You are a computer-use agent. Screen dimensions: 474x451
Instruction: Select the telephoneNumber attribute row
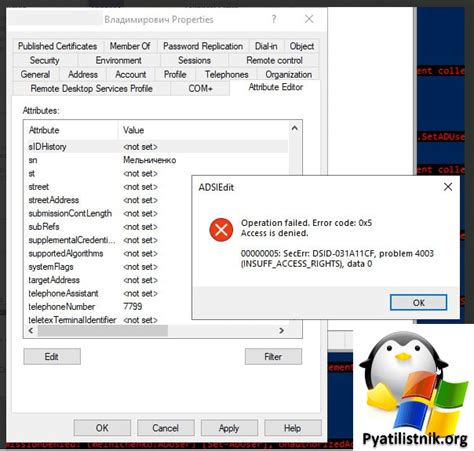tap(108, 307)
